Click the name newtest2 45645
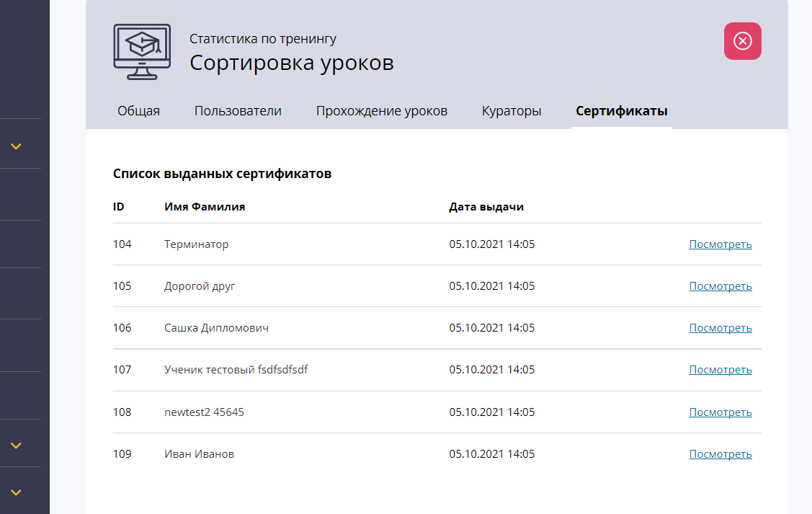 [x=204, y=412]
